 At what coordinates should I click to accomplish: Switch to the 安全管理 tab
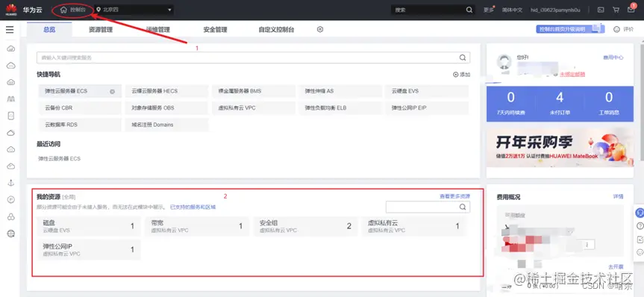pyautogui.click(x=215, y=30)
